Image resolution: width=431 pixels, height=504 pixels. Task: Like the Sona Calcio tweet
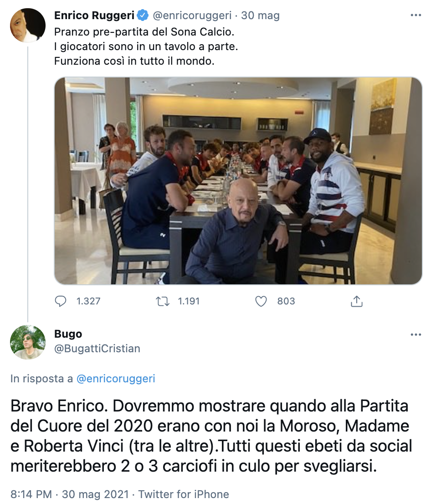point(261,301)
